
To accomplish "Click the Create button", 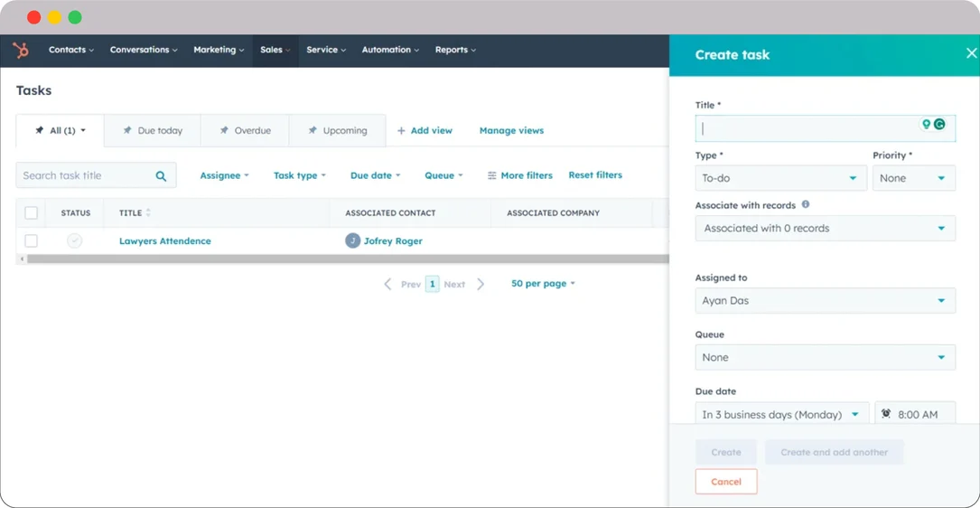I will click(726, 452).
